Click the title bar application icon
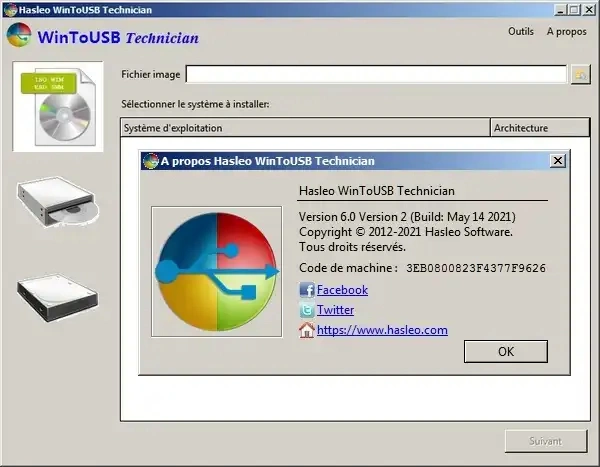The image size is (600, 467). click(9, 9)
